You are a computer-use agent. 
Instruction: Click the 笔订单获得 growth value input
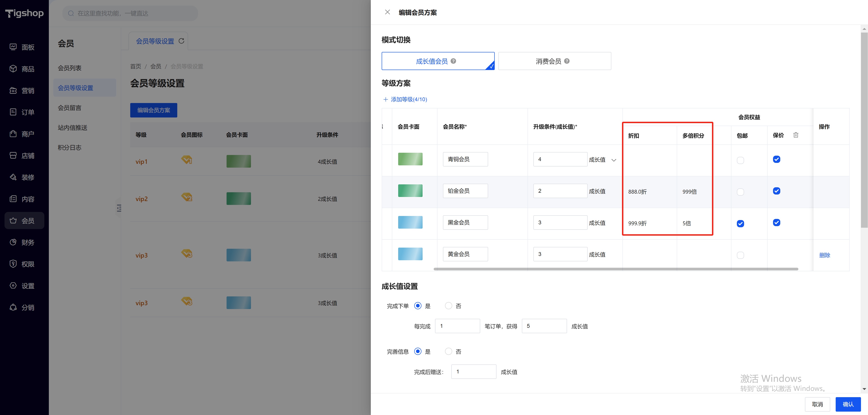pos(544,326)
